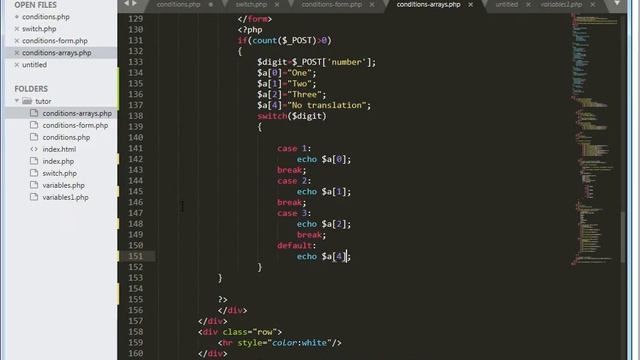640x360 pixels.
Task: Click file icon beside conditions-form.php in folder
Action: tap(34, 125)
